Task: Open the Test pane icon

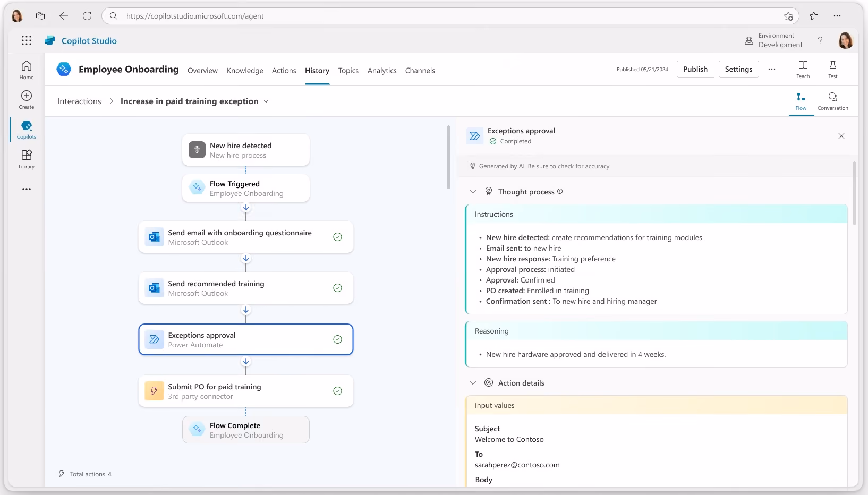Action: click(833, 69)
